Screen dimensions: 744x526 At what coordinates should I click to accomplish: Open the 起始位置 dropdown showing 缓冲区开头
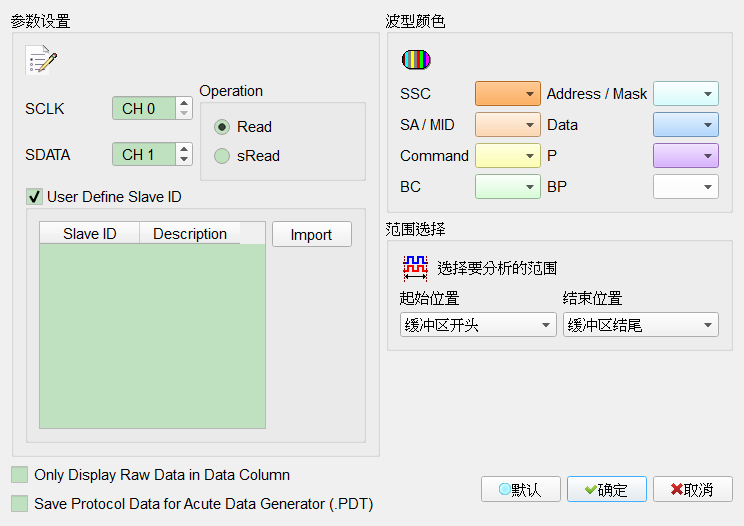(478, 324)
